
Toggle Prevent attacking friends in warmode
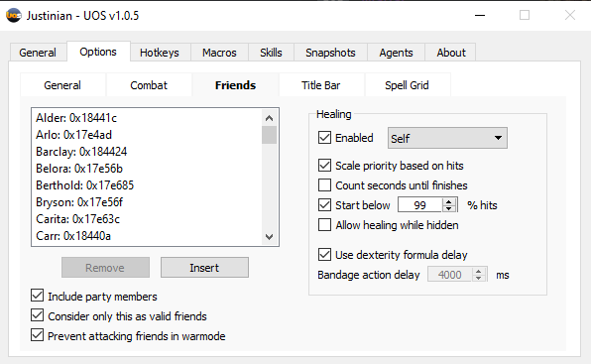pos(37,334)
